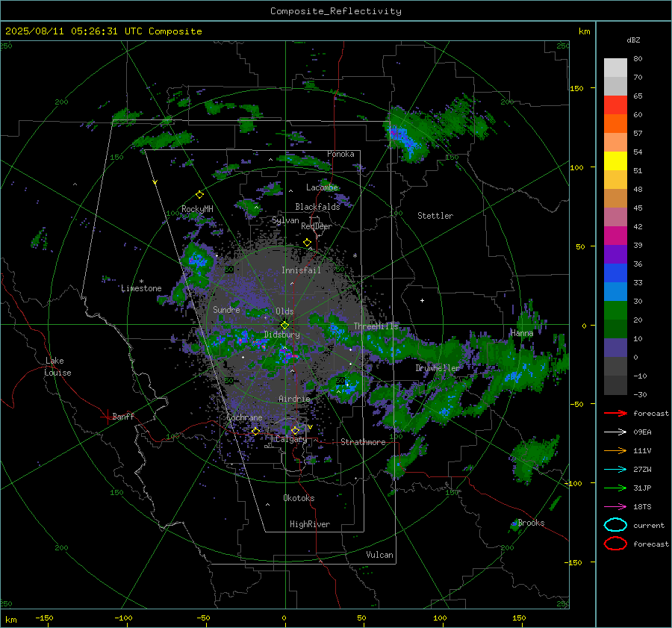Click the Lacombe city label
Screen dimensions: 672x628
[322, 187]
